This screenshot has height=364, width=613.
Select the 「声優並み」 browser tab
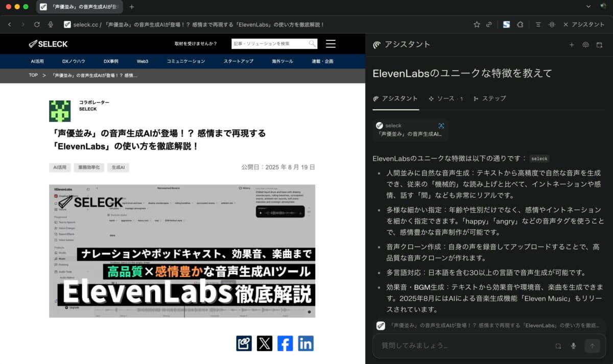pos(79,7)
